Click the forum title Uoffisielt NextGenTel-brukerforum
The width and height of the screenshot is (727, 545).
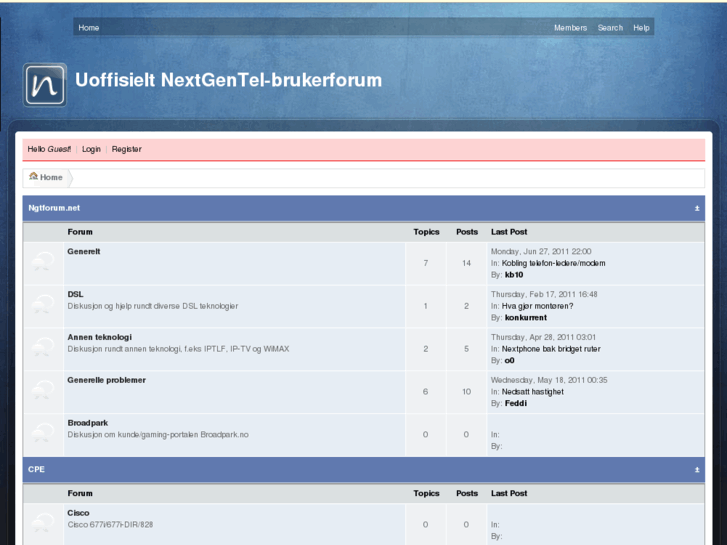pos(229,80)
